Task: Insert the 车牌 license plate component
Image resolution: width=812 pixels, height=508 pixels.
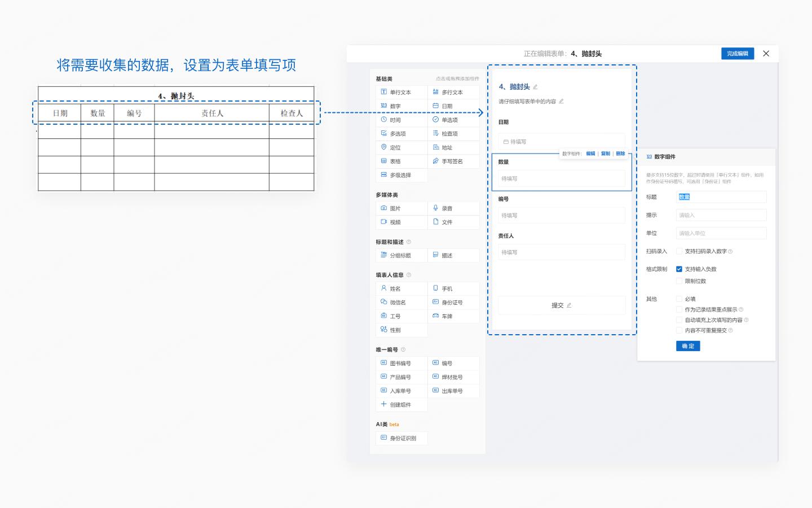Action: point(447,316)
